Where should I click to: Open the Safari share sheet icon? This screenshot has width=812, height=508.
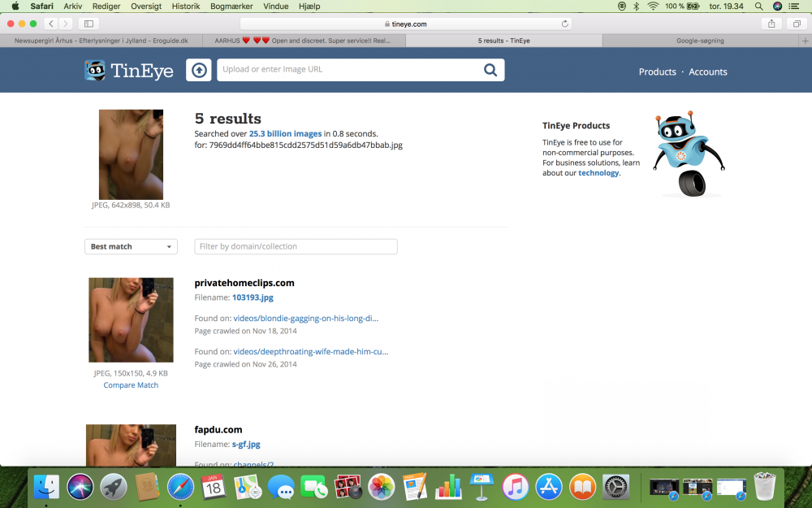click(771, 24)
